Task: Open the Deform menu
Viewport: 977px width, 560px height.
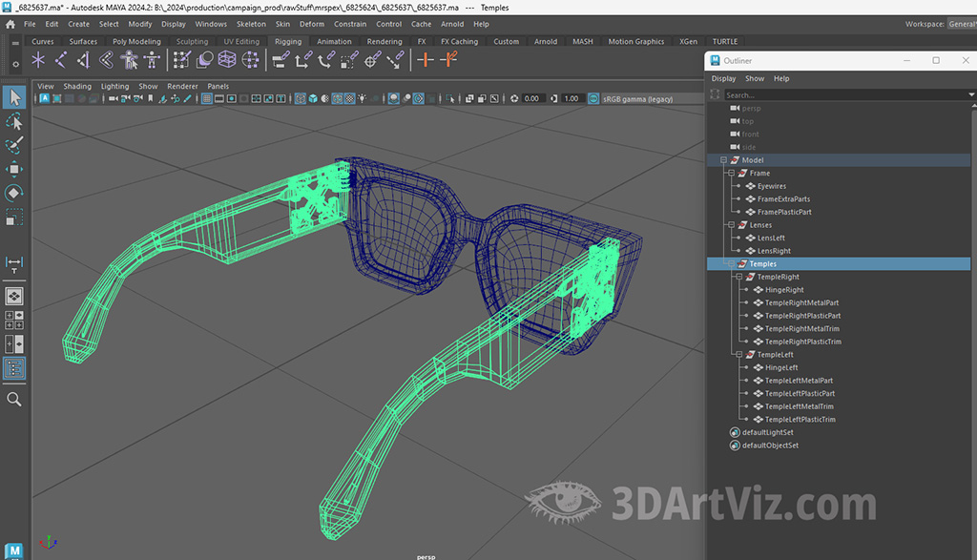Action: point(312,24)
